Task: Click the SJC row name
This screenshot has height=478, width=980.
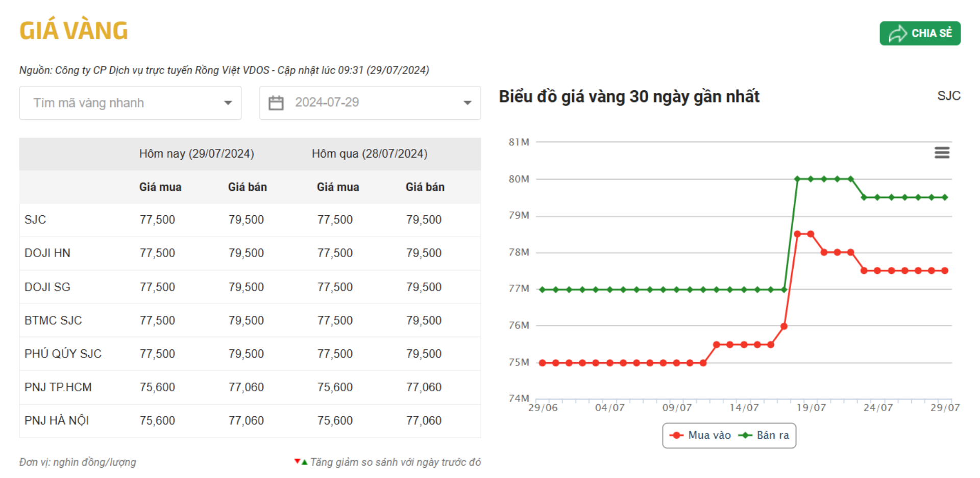Action: click(x=35, y=220)
